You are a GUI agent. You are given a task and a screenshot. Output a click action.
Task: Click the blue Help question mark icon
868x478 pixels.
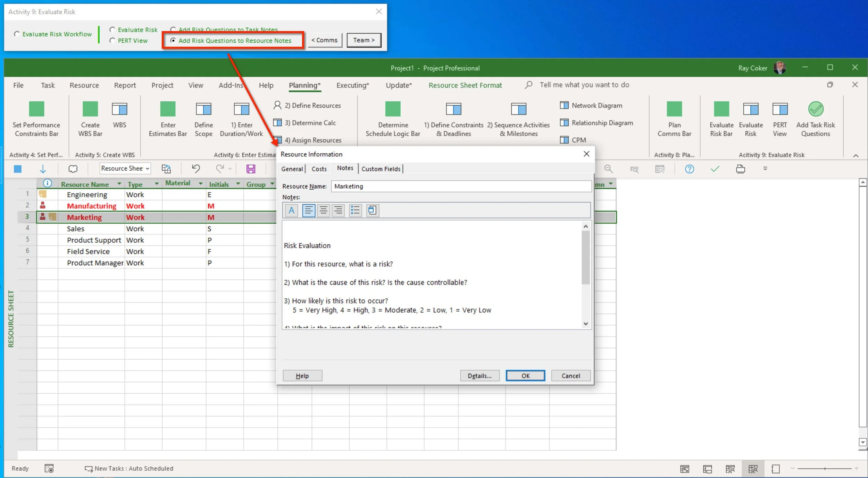pos(689,169)
